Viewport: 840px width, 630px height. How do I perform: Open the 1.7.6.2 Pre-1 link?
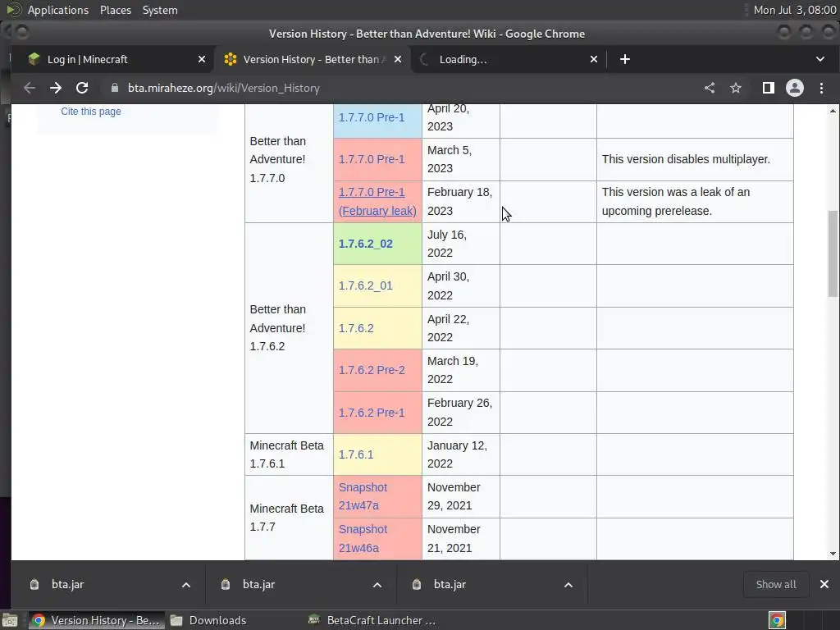(372, 413)
